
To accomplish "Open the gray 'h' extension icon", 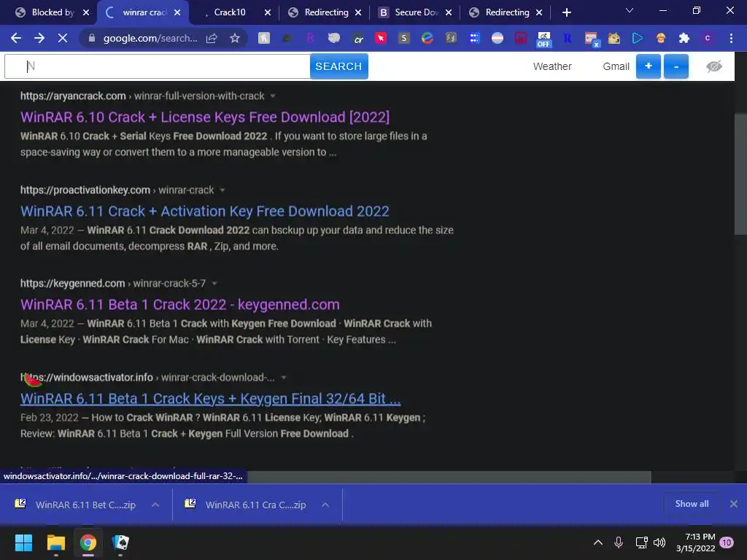I will pyautogui.click(x=264, y=38).
